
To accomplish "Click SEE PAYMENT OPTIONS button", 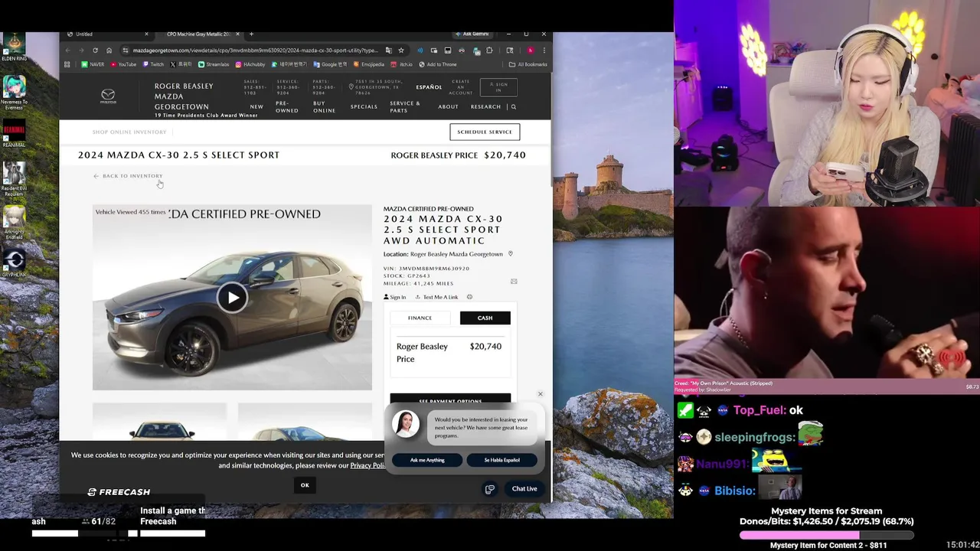I will click(450, 399).
